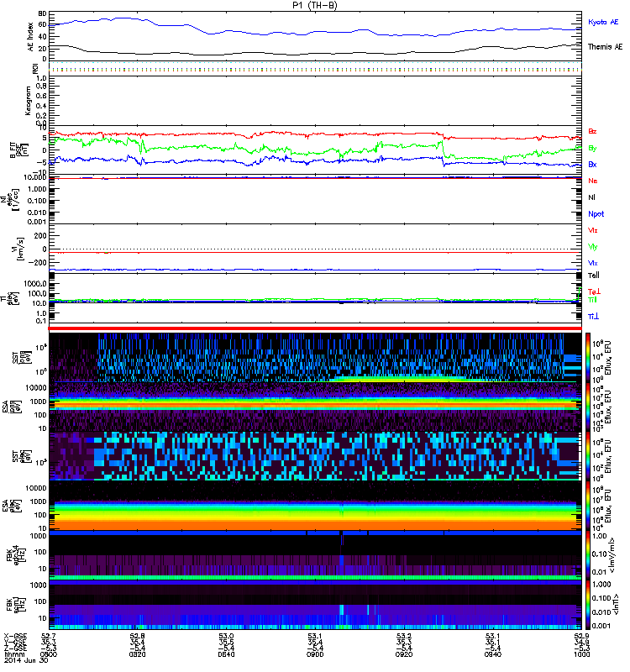Click the ESA ions Eflux color bar
630x672 pixels.
pos(588,407)
